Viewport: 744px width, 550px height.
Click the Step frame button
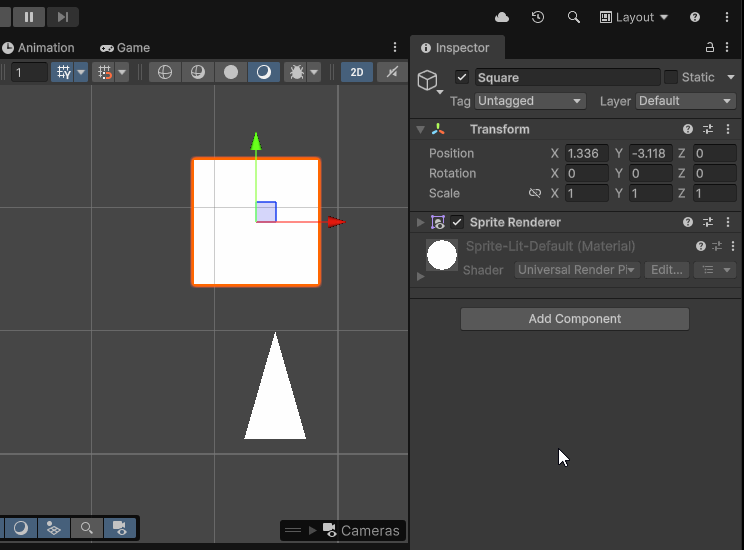63,17
